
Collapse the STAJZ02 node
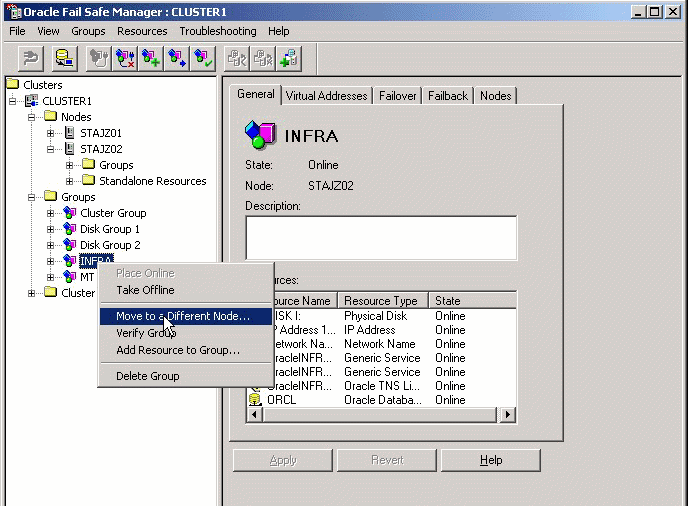pos(50,149)
